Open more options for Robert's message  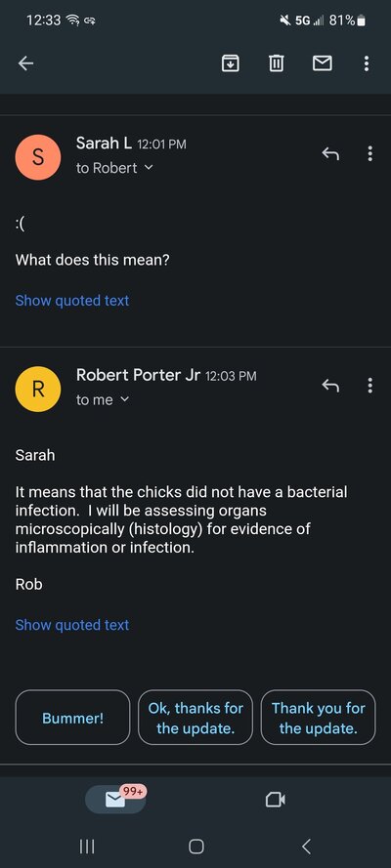(x=369, y=386)
